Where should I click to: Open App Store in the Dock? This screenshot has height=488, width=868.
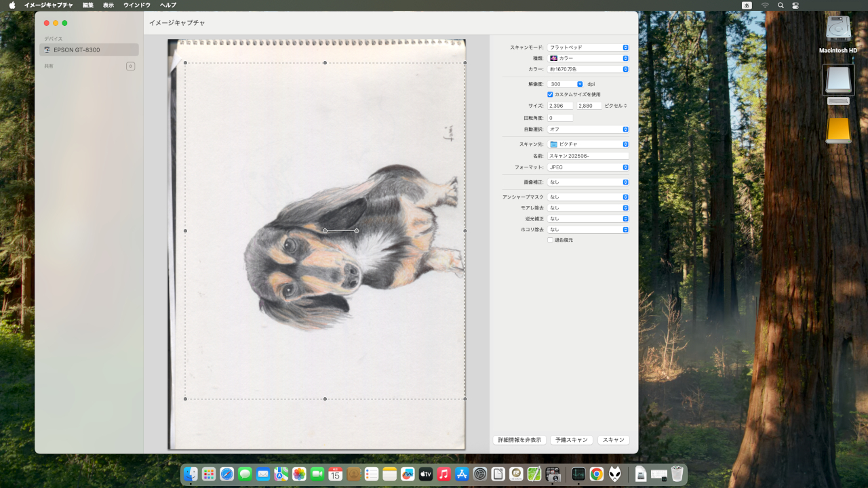(462, 474)
